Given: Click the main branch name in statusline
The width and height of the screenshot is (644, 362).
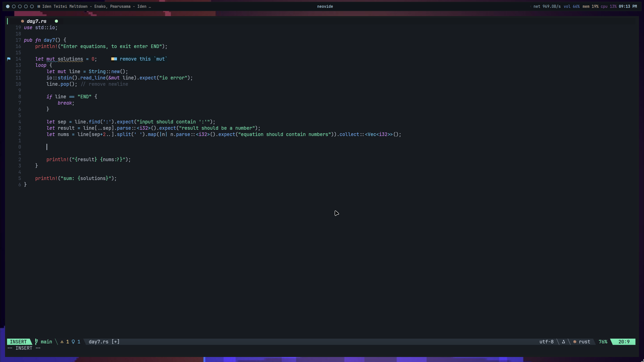Looking at the screenshot, I should [x=46, y=342].
